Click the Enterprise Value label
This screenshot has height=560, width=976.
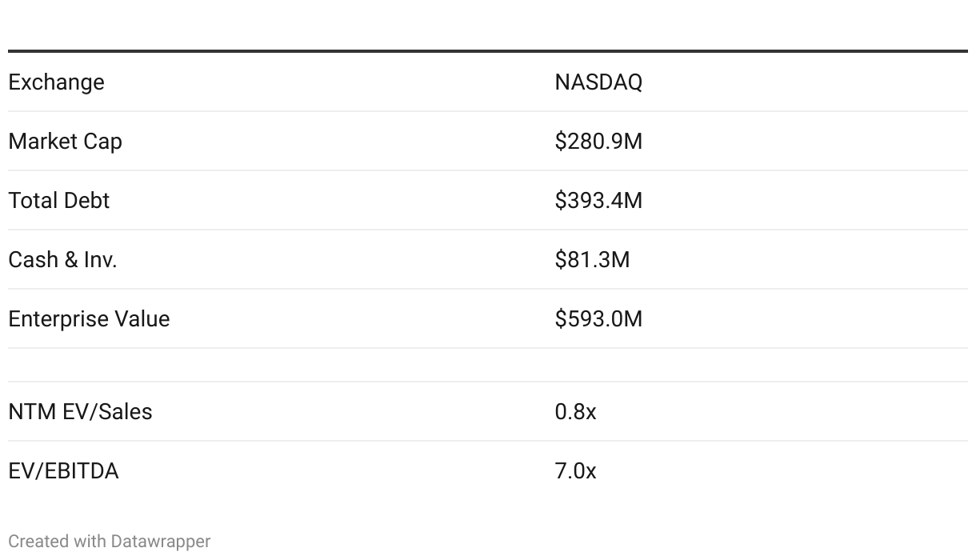point(89,319)
